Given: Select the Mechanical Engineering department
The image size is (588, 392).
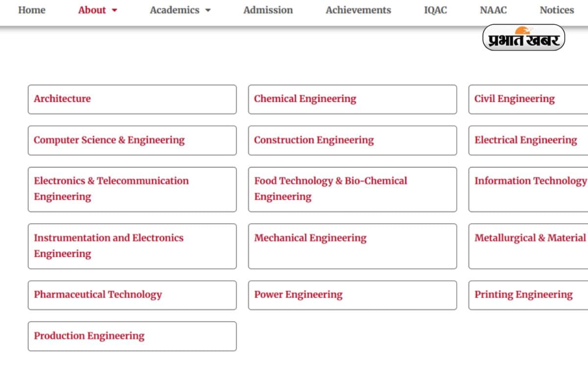Looking at the screenshot, I should 310,239.
